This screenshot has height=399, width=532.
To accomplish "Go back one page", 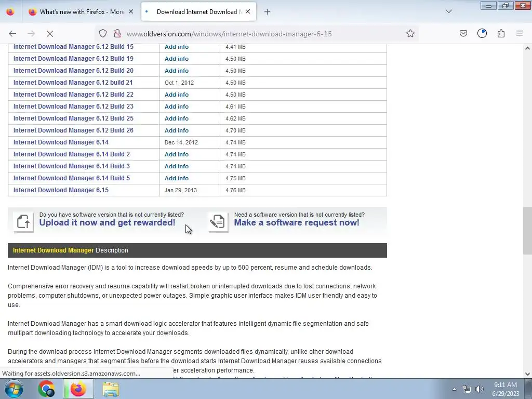I will click(12, 34).
